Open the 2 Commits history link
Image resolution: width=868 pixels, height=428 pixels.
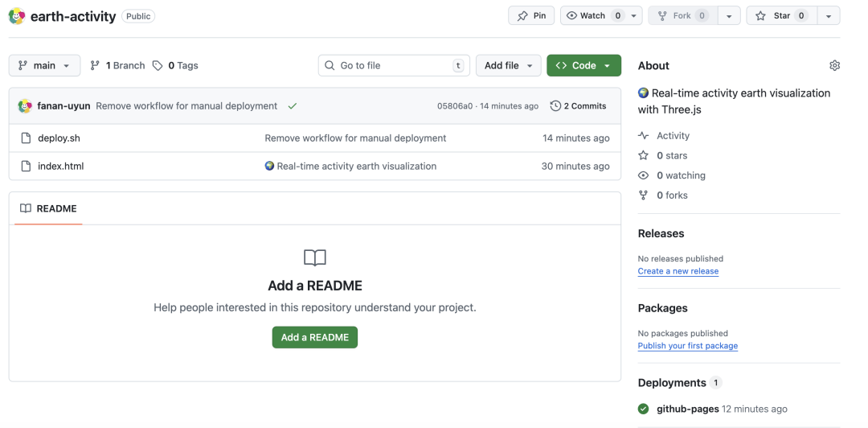coord(578,106)
